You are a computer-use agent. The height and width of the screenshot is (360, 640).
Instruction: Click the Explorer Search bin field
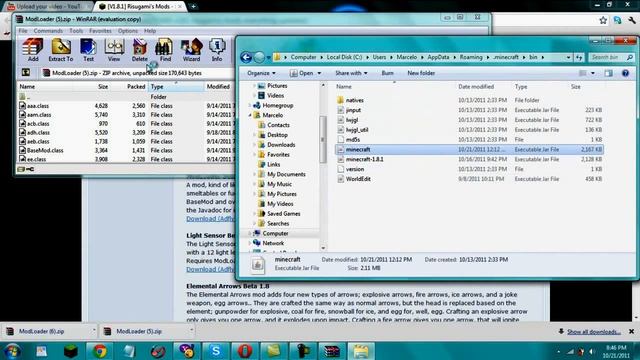pos(612,58)
